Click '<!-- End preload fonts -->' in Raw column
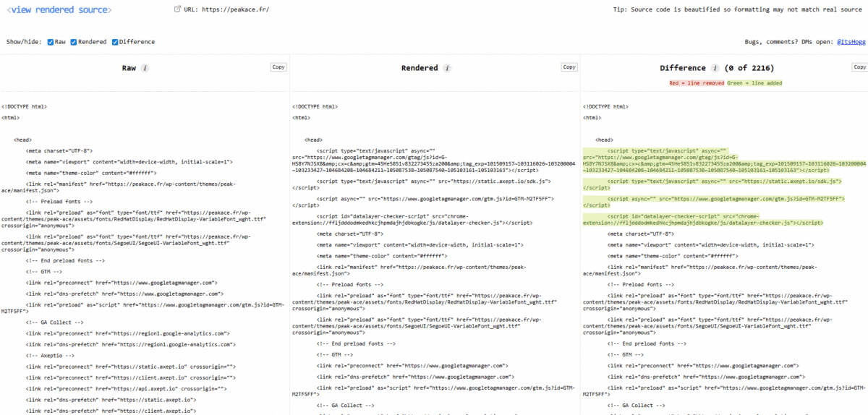The image size is (868, 415). (66, 260)
